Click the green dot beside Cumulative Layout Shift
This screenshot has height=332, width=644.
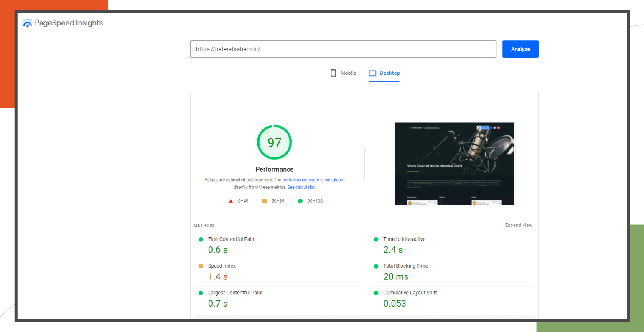pyautogui.click(x=375, y=293)
